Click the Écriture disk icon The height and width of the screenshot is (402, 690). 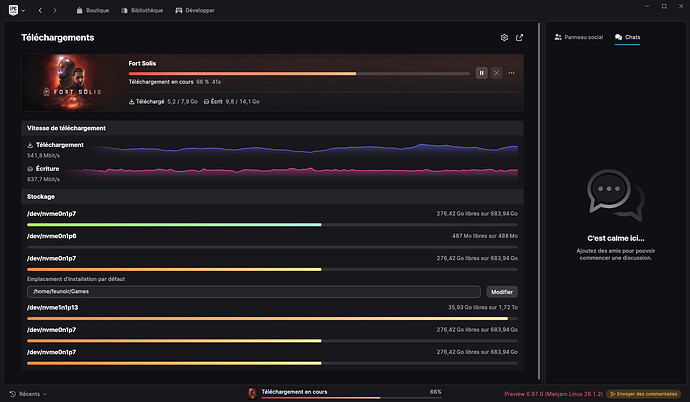click(30, 168)
